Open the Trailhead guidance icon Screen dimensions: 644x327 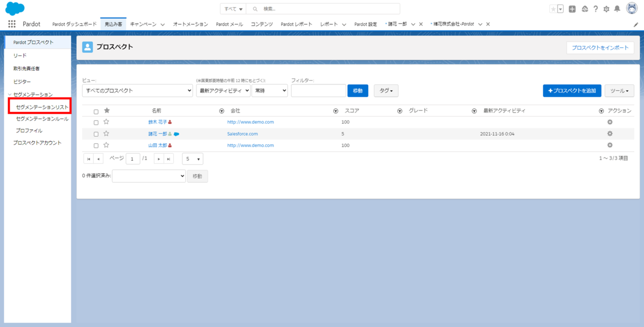(584, 9)
